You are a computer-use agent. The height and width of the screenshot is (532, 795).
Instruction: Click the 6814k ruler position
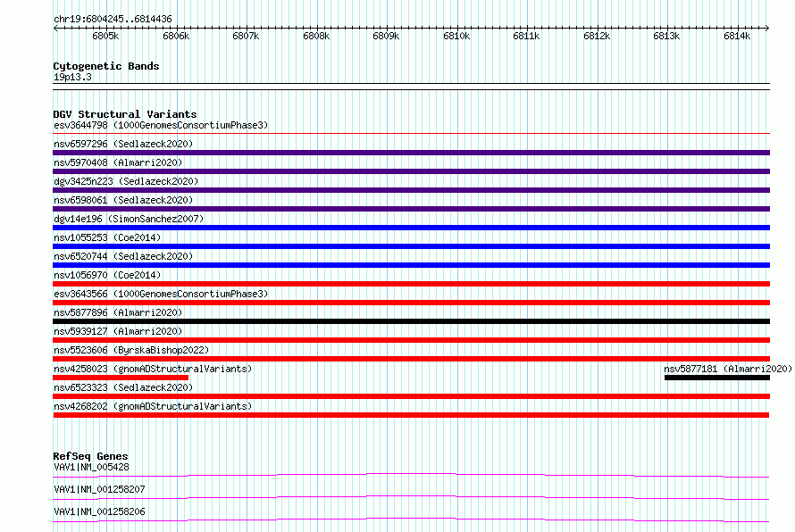[x=737, y=36]
